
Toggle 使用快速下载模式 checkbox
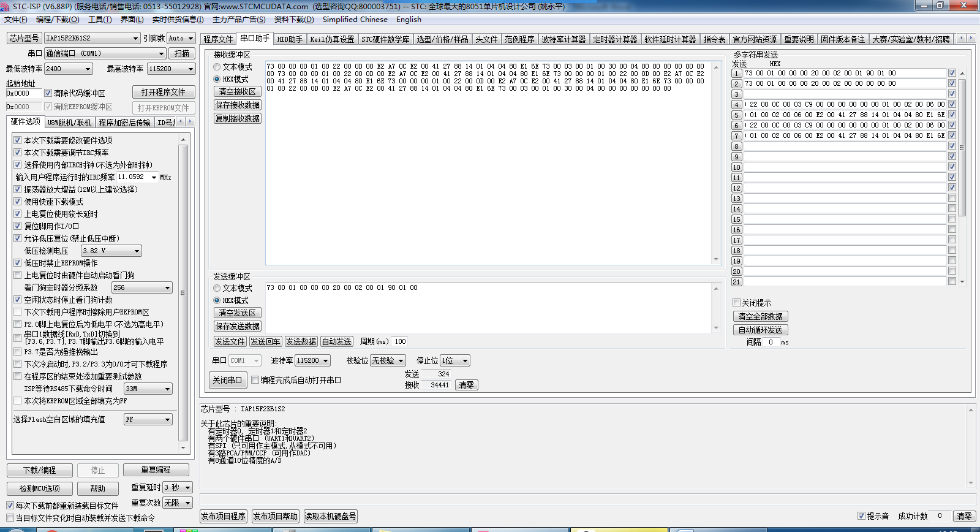tap(18, 202)
